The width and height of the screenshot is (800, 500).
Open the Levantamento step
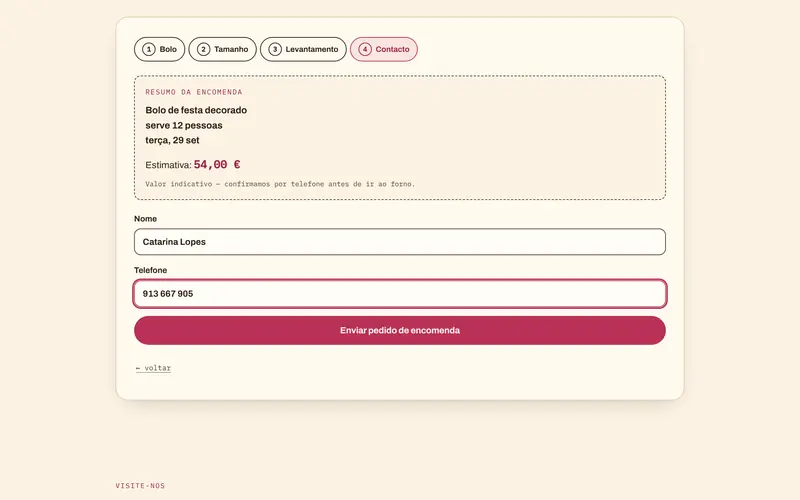[303, 49]
